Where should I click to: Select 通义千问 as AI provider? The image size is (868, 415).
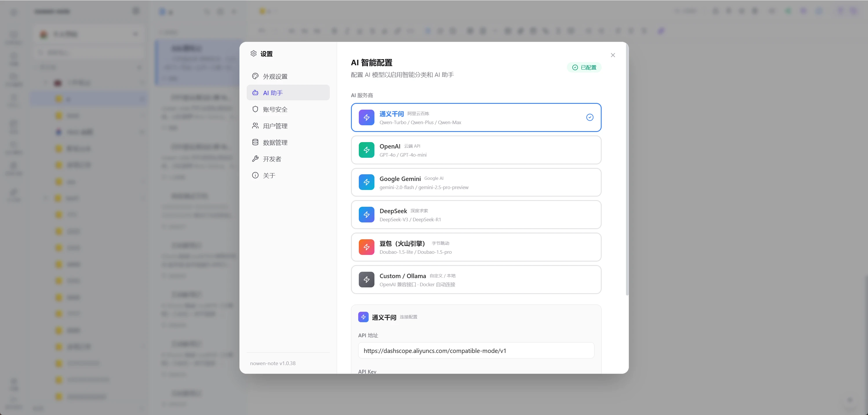(x=476, y=117)
